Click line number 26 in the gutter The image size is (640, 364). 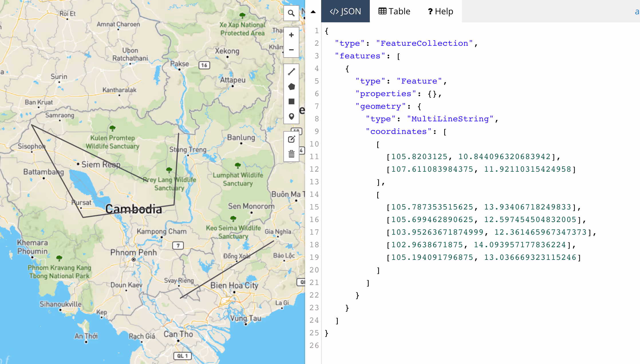(x=314, y=345)
